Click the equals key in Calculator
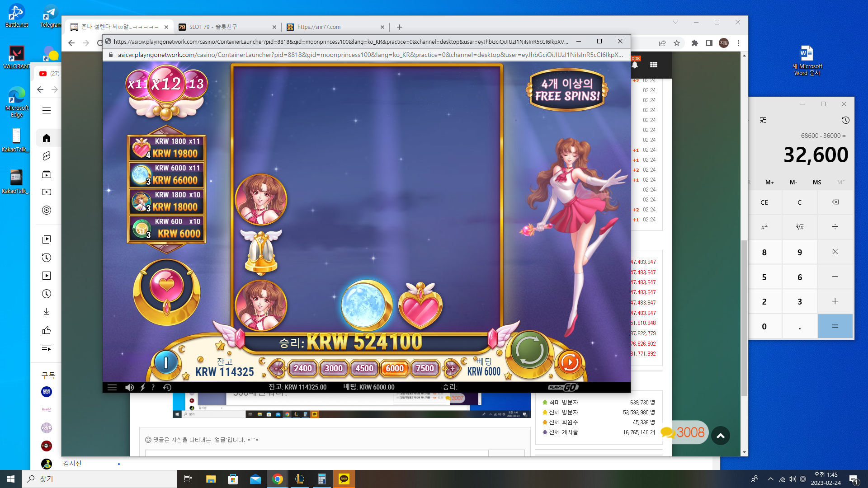Image resolution: width=868 pixels, height=488 pixels. pos(835,326)
